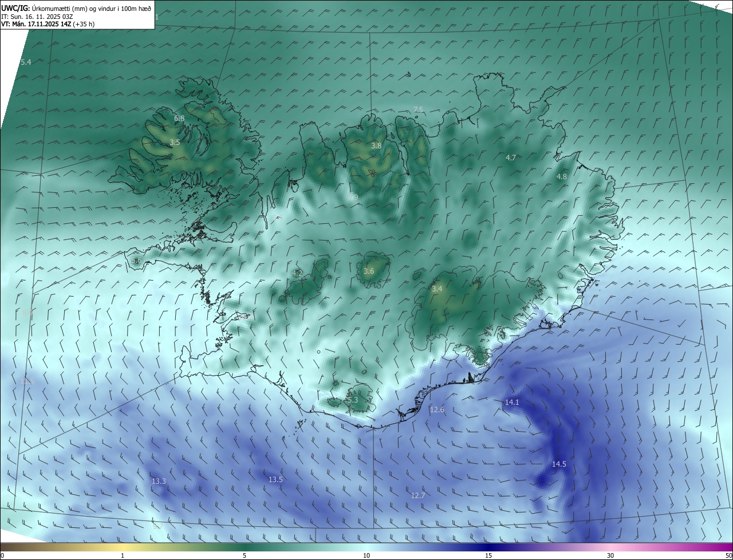Click the '14.1' value label off the coast

[x=512, y=403]
